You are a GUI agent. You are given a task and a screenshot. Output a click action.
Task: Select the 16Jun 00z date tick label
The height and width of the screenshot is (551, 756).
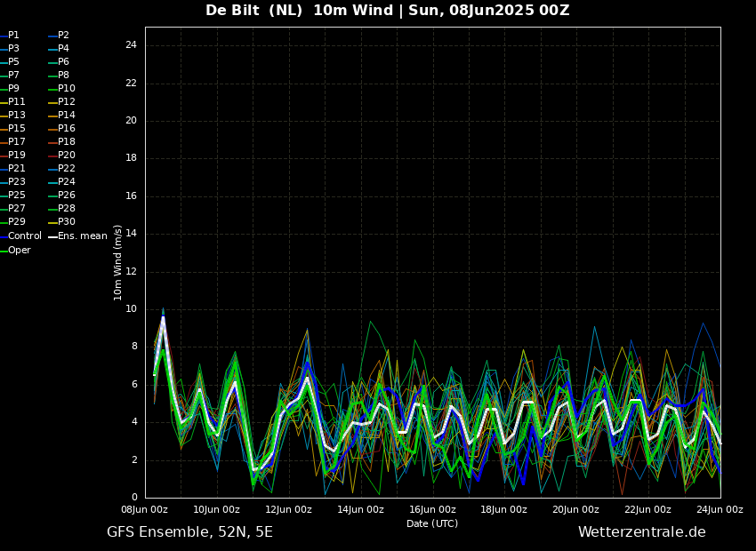pos(431,510)
